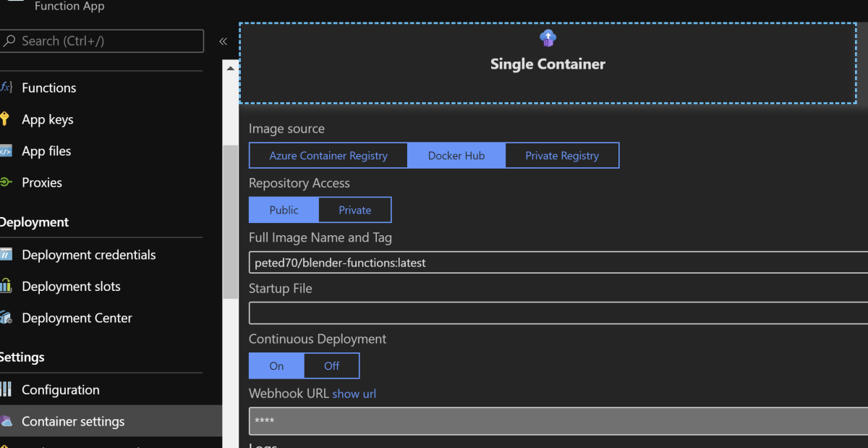The width and height of the screenshot is (868, 448).
Task: Click the sidebar search box
Action: pyautogui.click(x=103, y=41)
